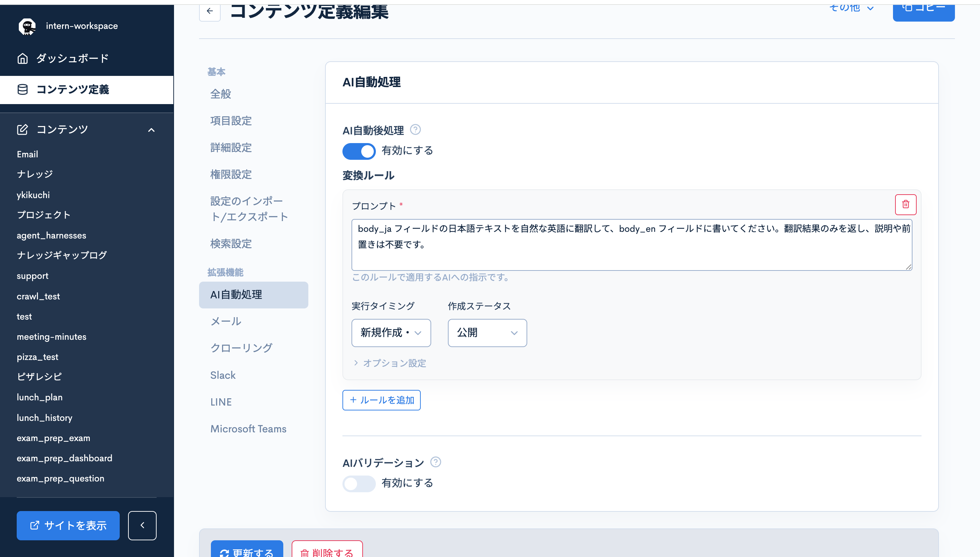Open help for AI自動後処理
Viewport: 980px width, 557px height.
(415, 130)
